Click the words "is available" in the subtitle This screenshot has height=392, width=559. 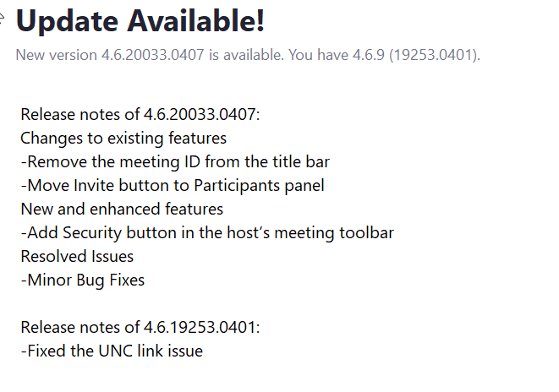[x=246, y=55]
